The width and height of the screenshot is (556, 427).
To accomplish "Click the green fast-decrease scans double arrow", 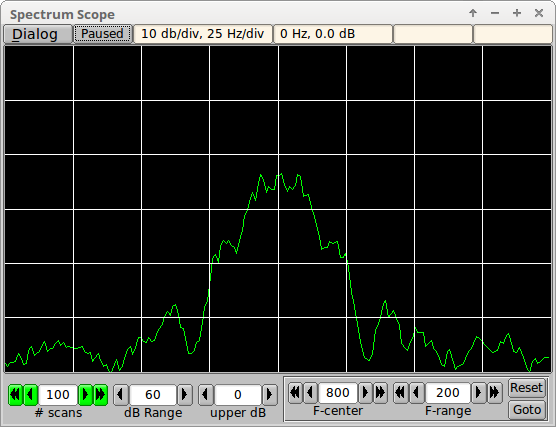I will pos(15,394).
